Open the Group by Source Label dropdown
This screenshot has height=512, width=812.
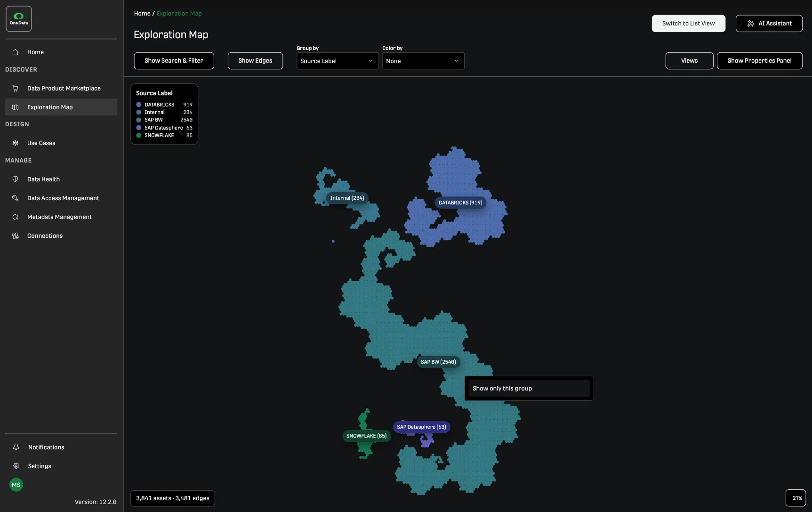point(338,61)
